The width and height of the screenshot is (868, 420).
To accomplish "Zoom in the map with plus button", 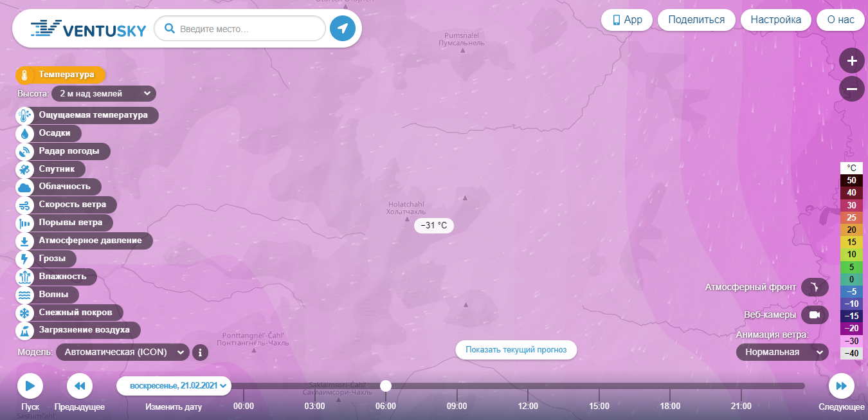I will tap(852, 61).
